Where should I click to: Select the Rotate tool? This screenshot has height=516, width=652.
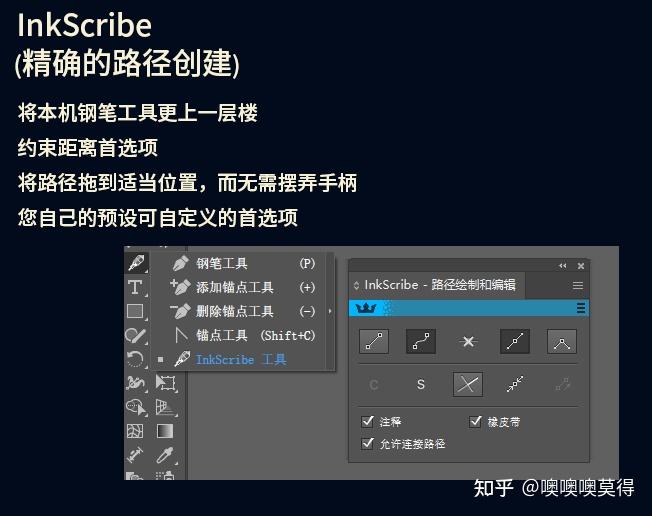pyautogui.click(x=135, y=359)
